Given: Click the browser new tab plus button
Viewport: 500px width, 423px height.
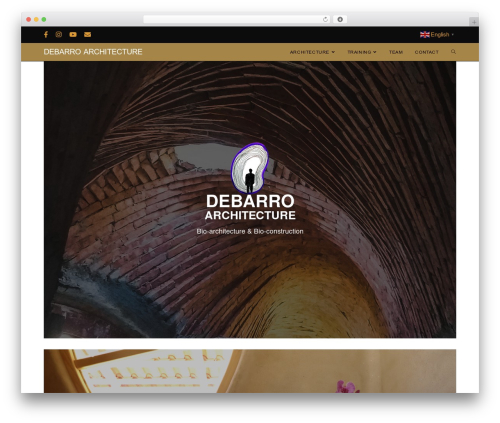Looking at the screenshot, I should coord(474,22).
